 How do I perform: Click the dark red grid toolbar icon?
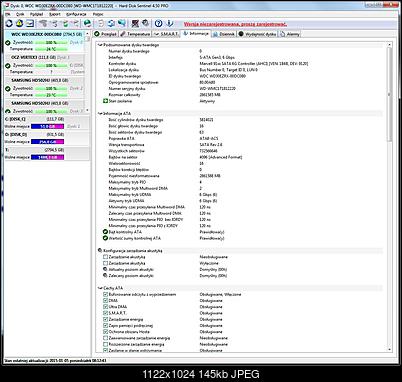pyautogui.click(x=135, y=23)
